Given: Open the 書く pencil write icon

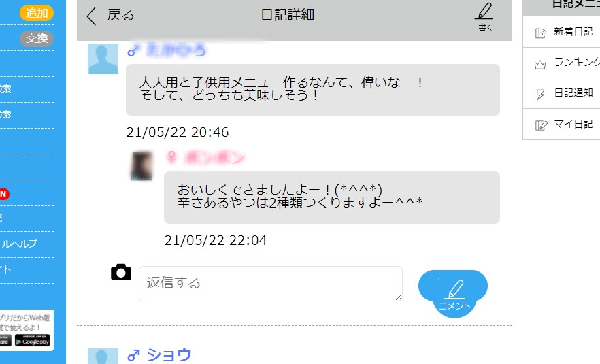Looking at the screenshot, I should pyautogui.click(x=484, y=16).
